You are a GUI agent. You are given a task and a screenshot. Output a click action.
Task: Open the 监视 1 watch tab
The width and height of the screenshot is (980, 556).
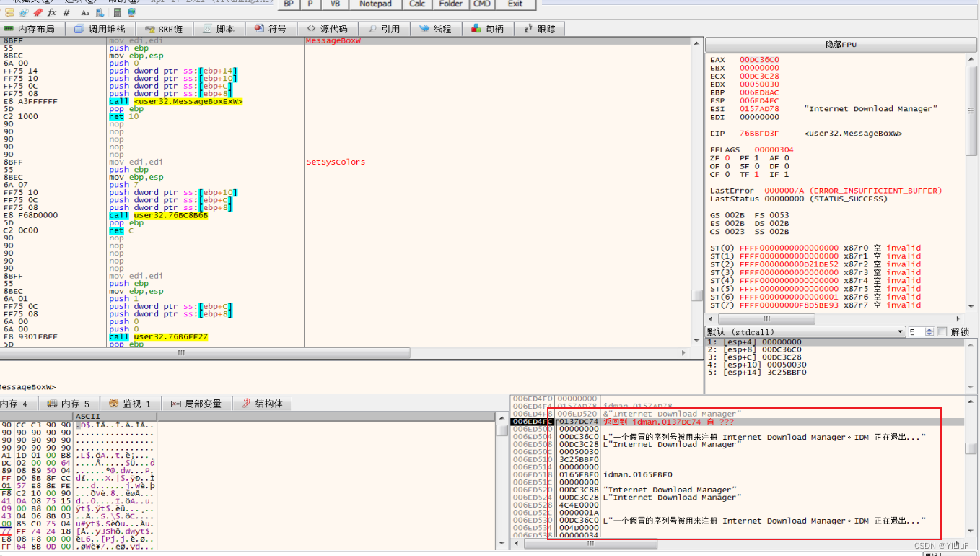130,404
